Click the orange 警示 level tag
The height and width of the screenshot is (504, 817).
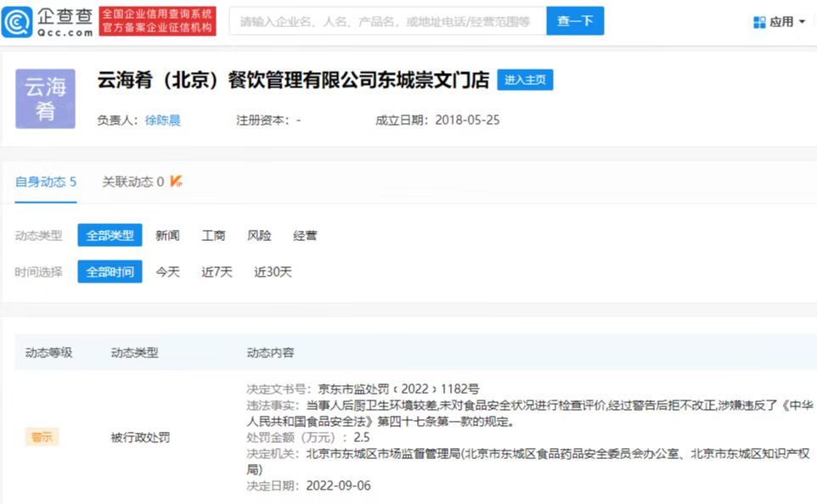(x=42, y=437)
